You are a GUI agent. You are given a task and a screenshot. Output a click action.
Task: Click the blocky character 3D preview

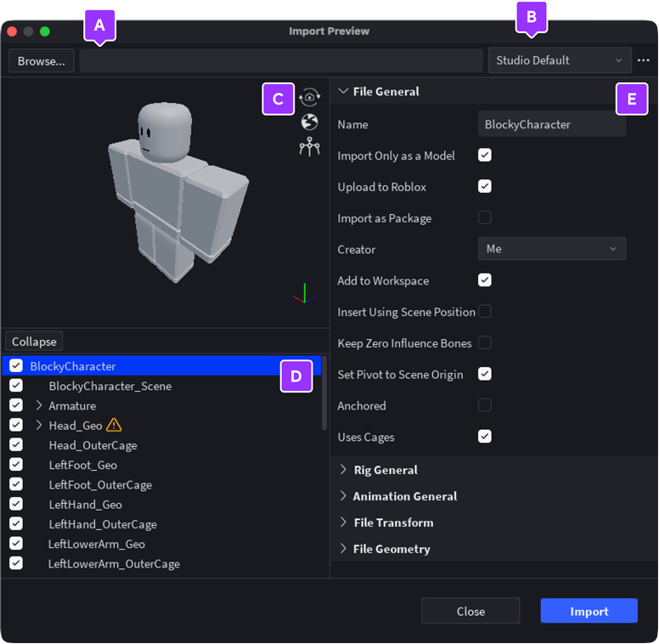click(x=178, y=191)
